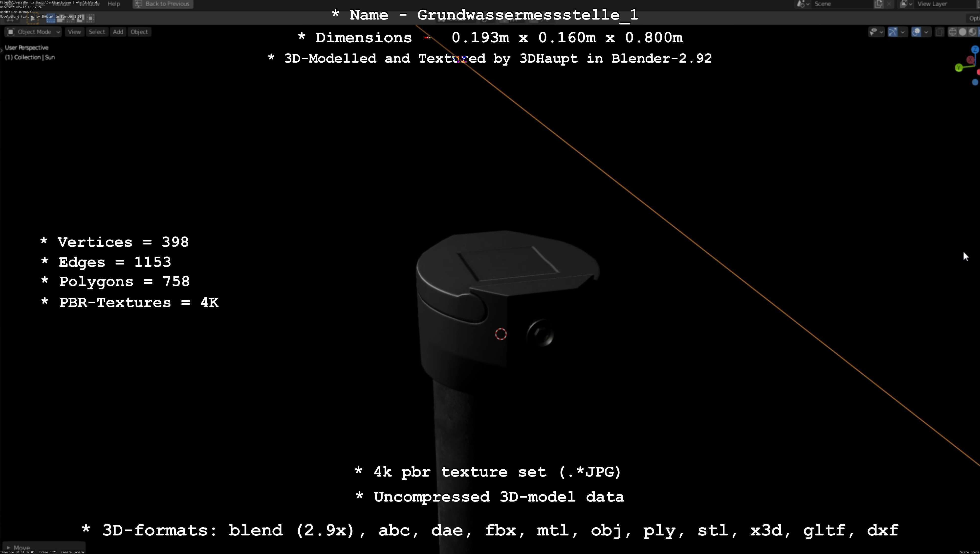The image size is (980, 554).
Task: Expand the overlays options dropdown arrow
Action: coord(926,32)
